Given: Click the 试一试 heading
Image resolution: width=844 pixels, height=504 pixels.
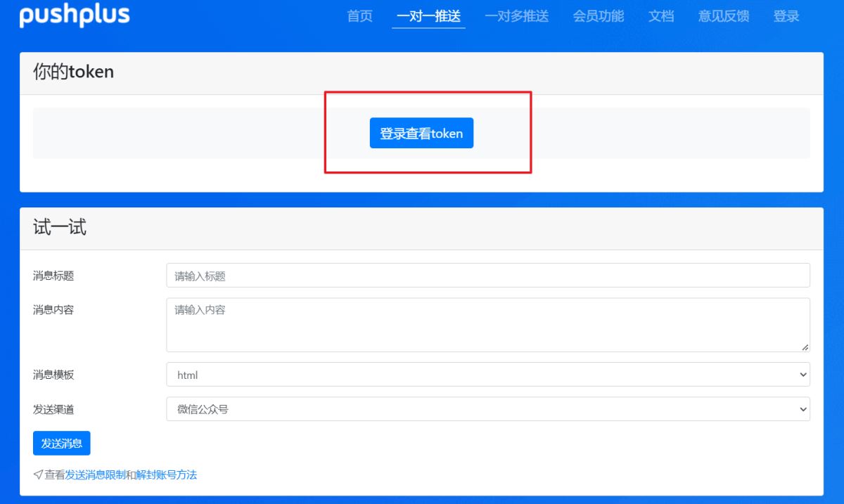Looking at the screenshot, I should [60, 227].
